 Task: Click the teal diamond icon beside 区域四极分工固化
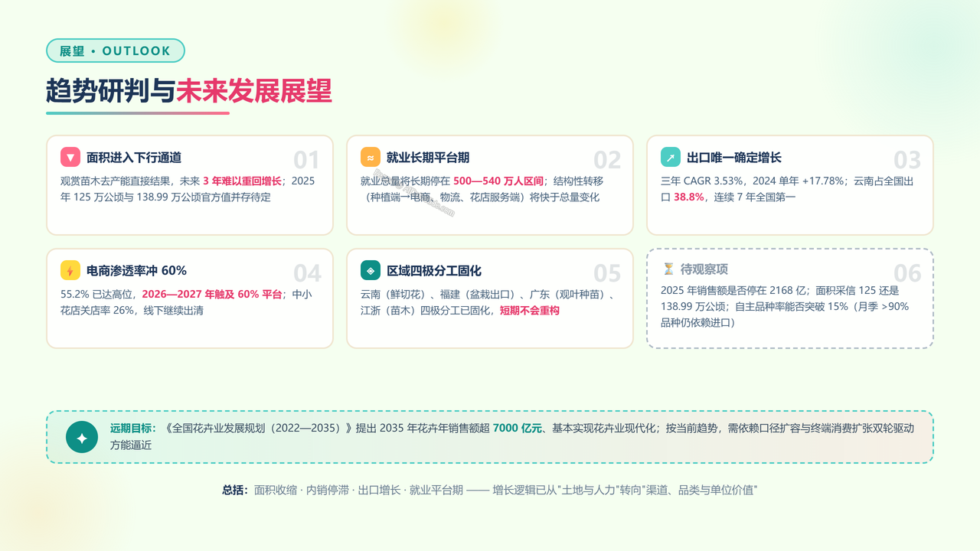pyautogui.click(x=371, y=271)
